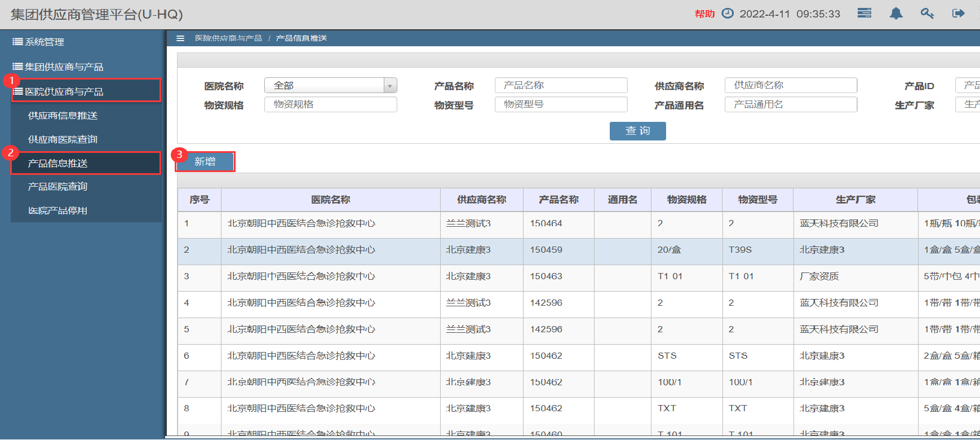
Task: Click the 供应商名称 column header
Action: click(482, 200)
